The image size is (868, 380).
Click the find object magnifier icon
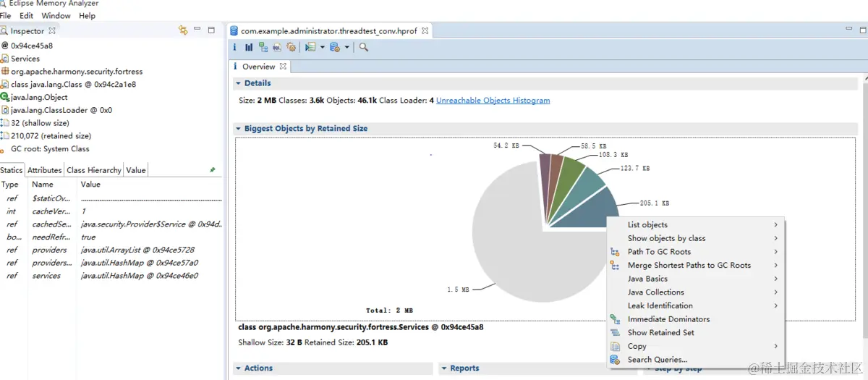tap(364, 47)
